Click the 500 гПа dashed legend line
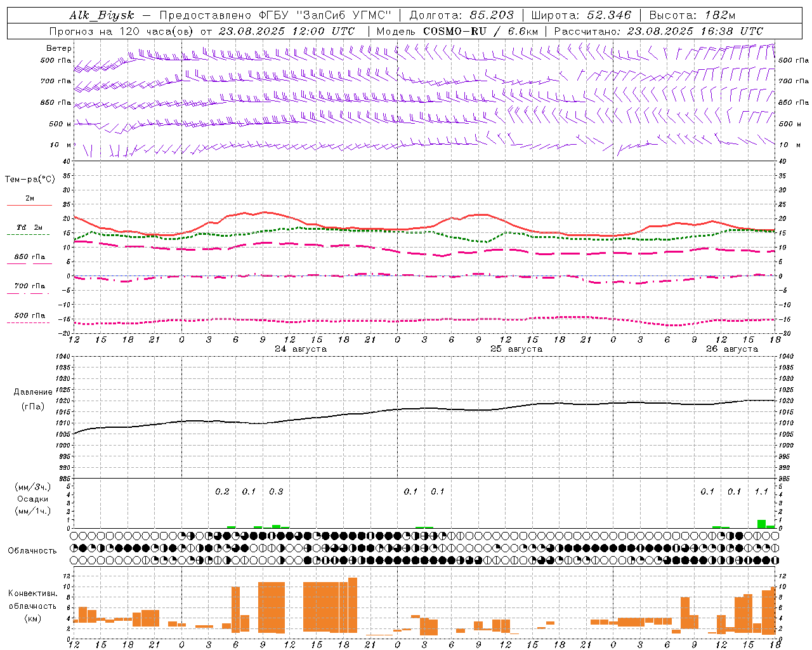Screen dimensions: 812x650 (29, 322)
